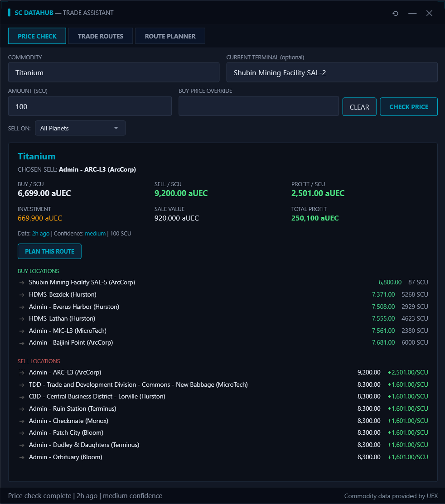Open the Sell On planets dropdown

point(80,128)
